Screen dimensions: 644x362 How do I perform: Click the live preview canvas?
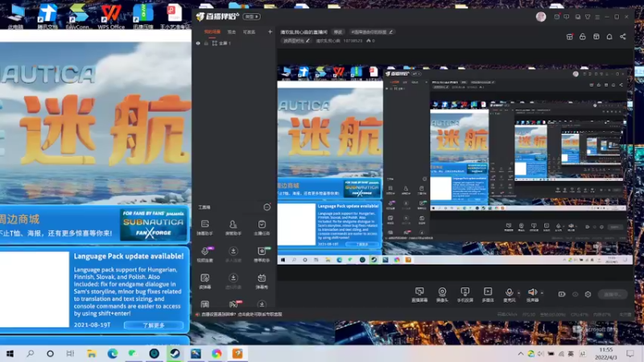tap(455, 165)
